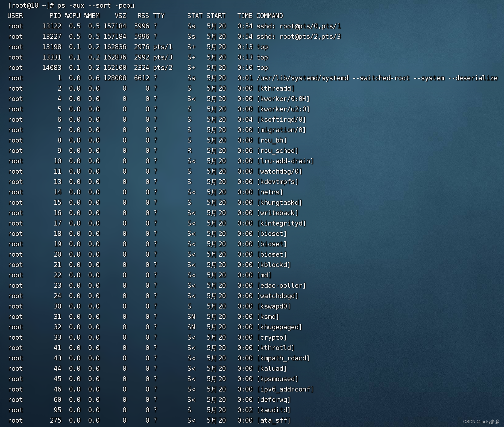Click the VSZ column header
Image resolution: width=504 pixels, height=427 pixels.
[x=121, y=16]
